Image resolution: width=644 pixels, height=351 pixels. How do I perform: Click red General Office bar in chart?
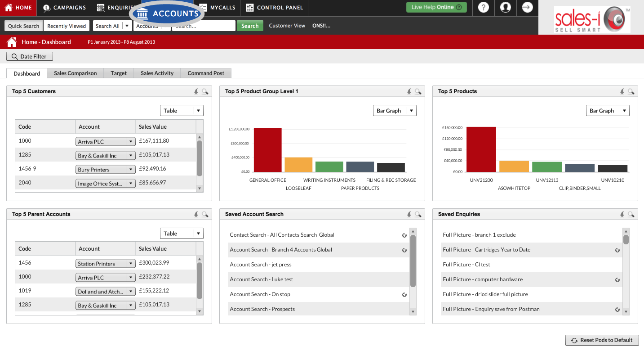click(x=268, y=149)
